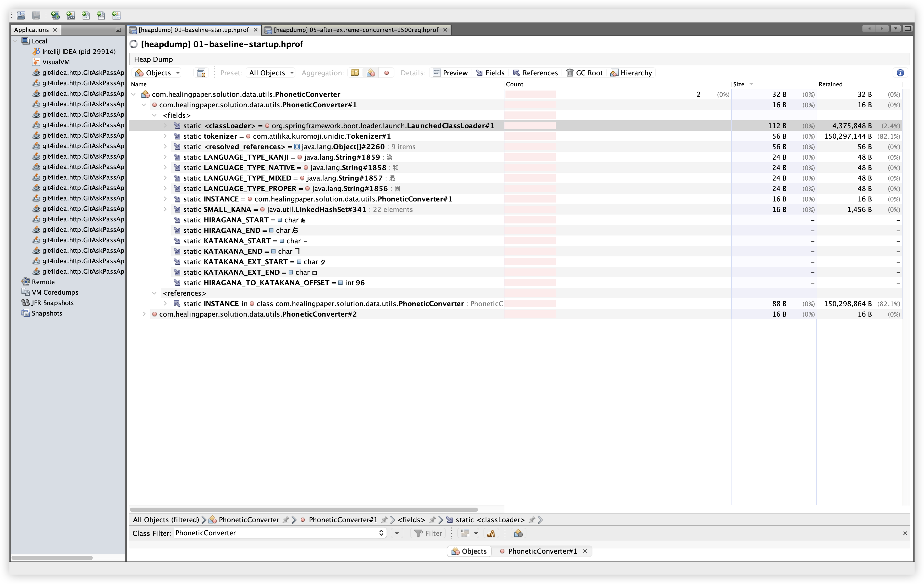
Task: Click the References details button
Action: click(x=535, y=73)
